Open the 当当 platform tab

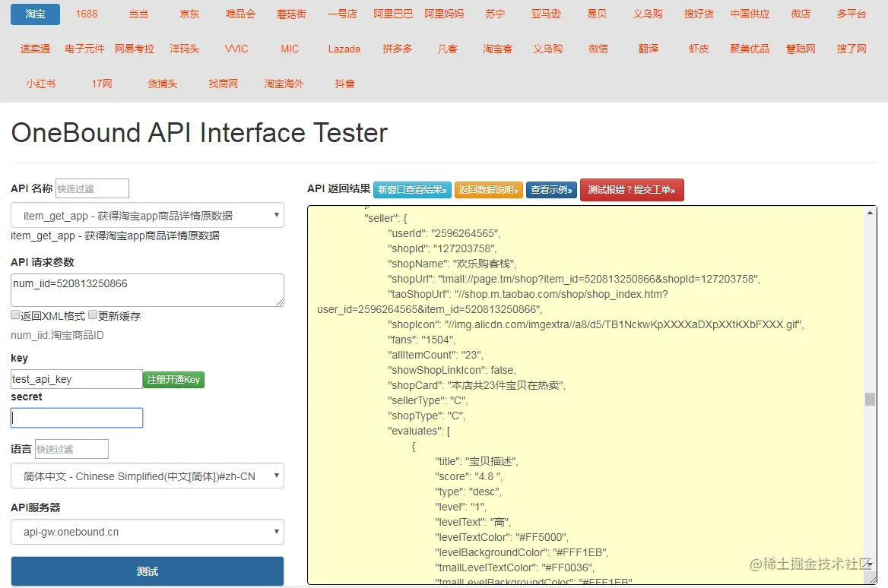point(138,14)
